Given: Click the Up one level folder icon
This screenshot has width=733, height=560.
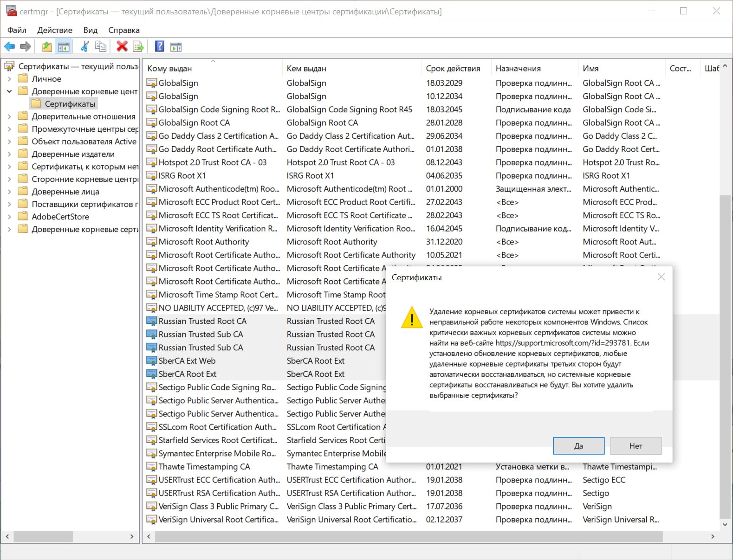Looking at the screenshot, I should pos(47,46).
